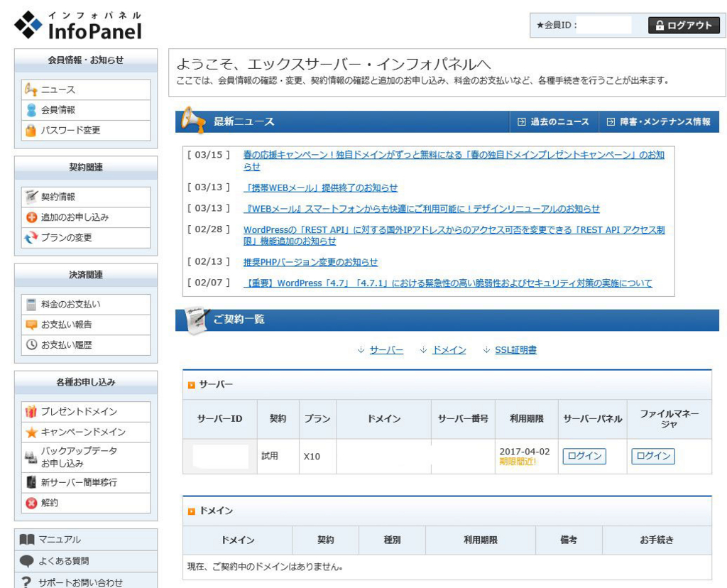Click the padlock icon beside パスワード変更

(x=31, y=130)
